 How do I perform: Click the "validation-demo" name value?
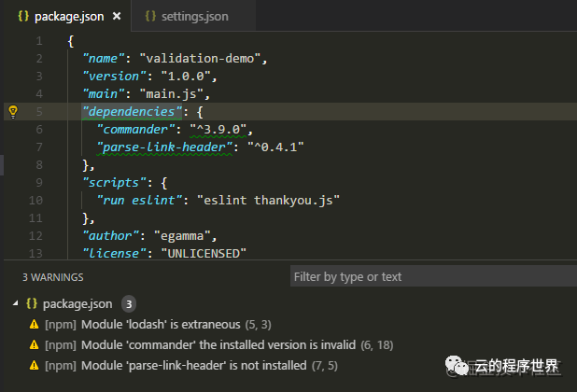(200, 59)
